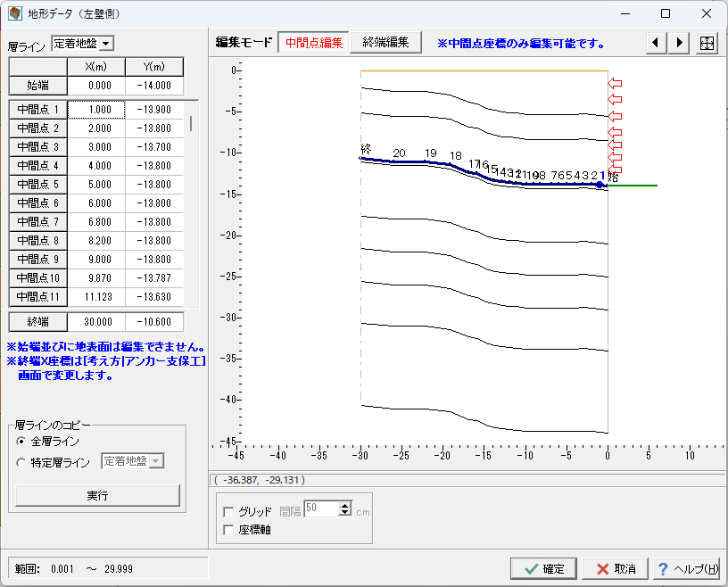Cancel with the 取消 button
728x587 pixels.
[x=616, y=569]
